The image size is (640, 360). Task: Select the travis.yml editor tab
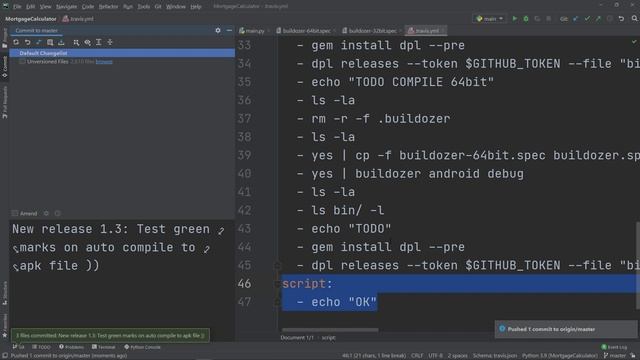click(426, 31)
